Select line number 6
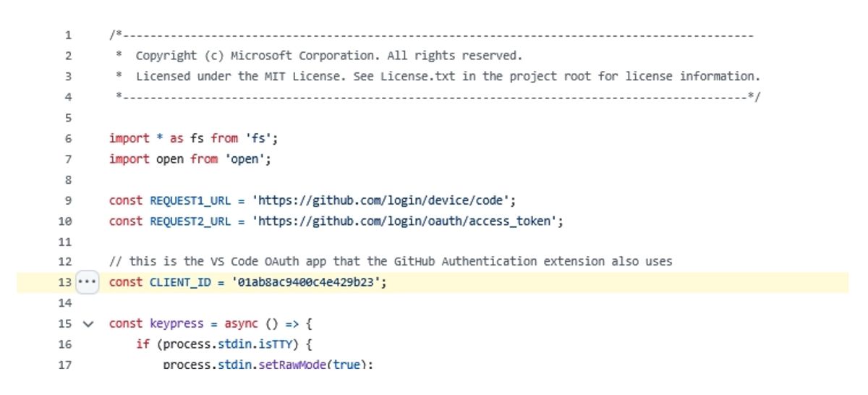Screen dimensions: 868x395 tap(68, 138)
